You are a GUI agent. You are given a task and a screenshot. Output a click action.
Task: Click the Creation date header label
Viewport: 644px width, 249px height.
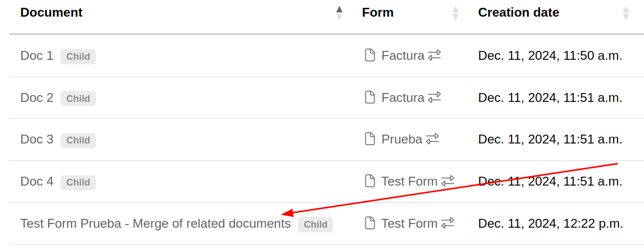click(518, 12)
